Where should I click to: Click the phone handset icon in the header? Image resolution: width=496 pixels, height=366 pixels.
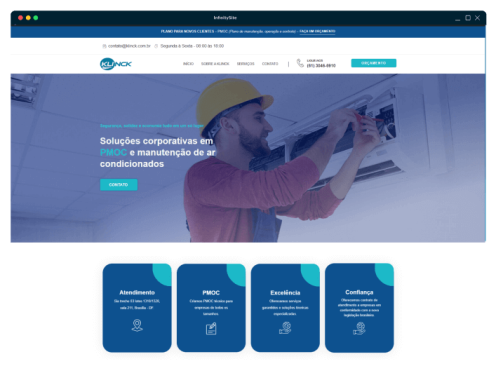(x=300, y=63)
